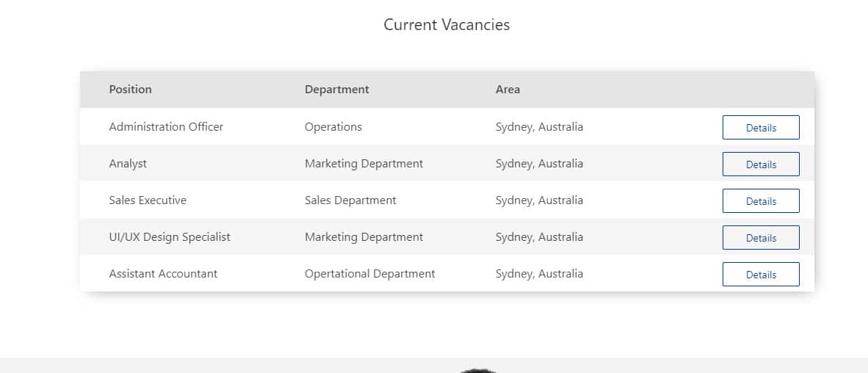Click the Assistant Accountant position name

click(x=163, y=273)
